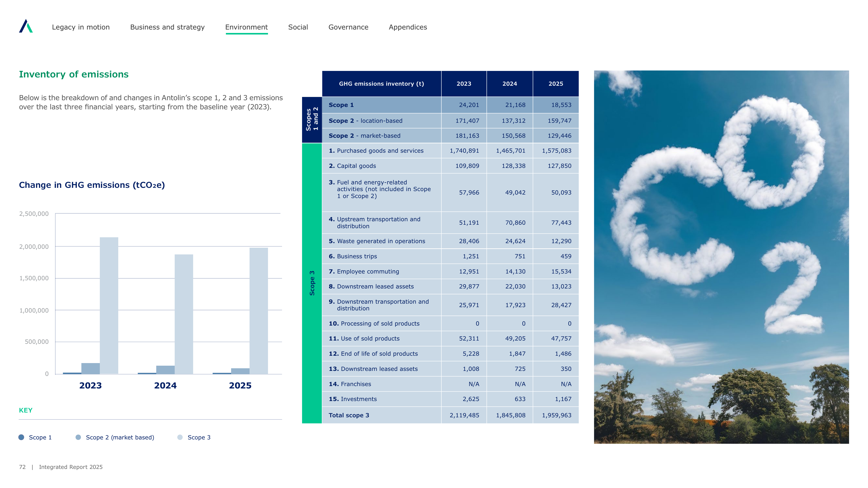Open the Social section
This screenshot has height=488, width=868.
[298, 27]
